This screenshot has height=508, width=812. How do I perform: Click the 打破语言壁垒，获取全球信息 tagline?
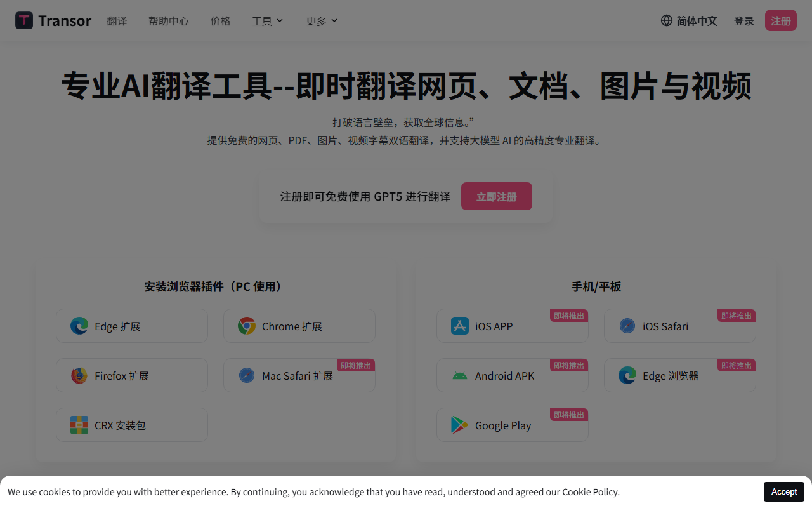[x=404, y=122]
